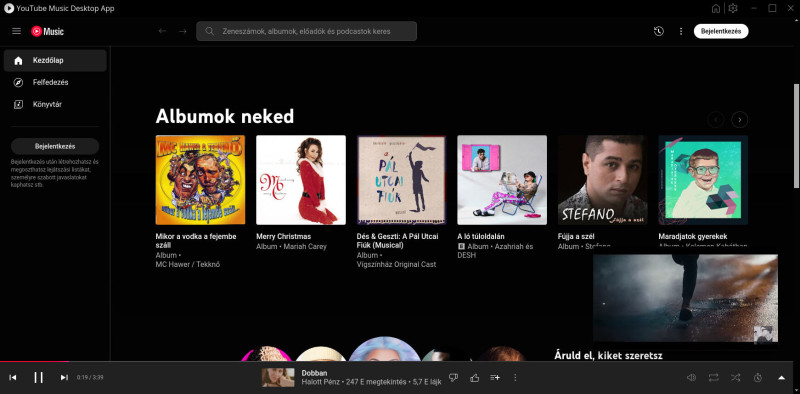Click the page vertical scrollbar
This screenshot has height=394, width=800.
(x=796, y=135)
